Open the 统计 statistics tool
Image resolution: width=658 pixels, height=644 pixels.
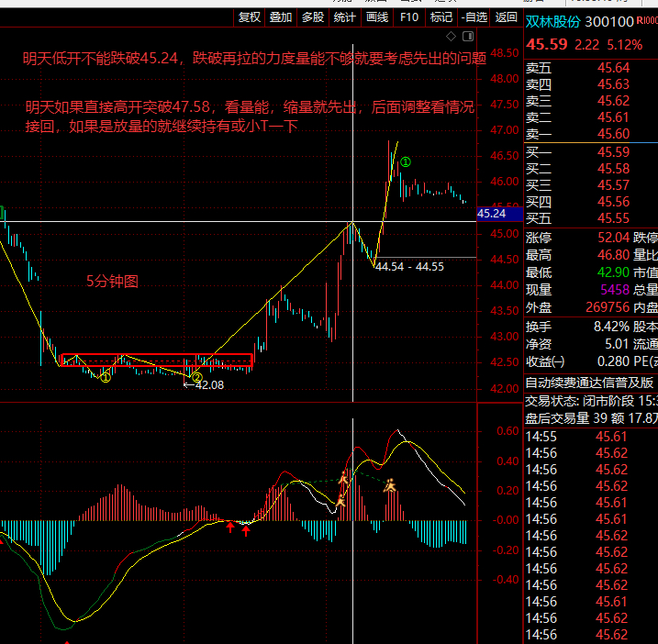[344, 17]
